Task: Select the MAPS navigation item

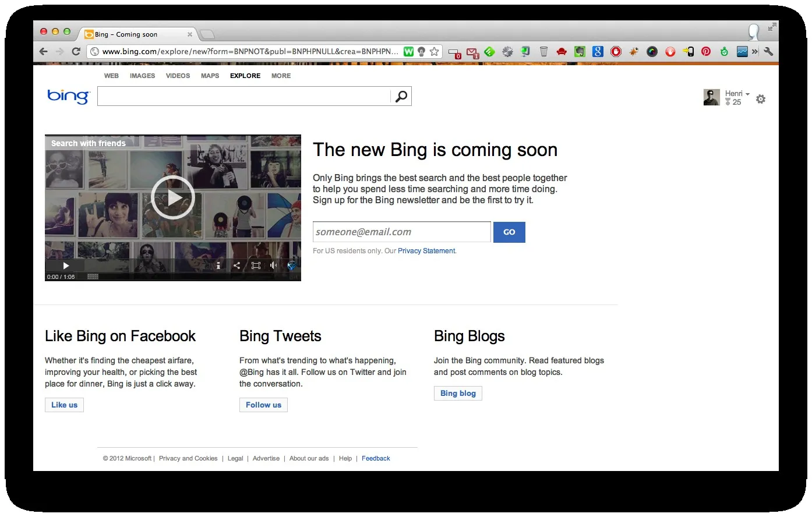Action: click(x=210, y=76)
